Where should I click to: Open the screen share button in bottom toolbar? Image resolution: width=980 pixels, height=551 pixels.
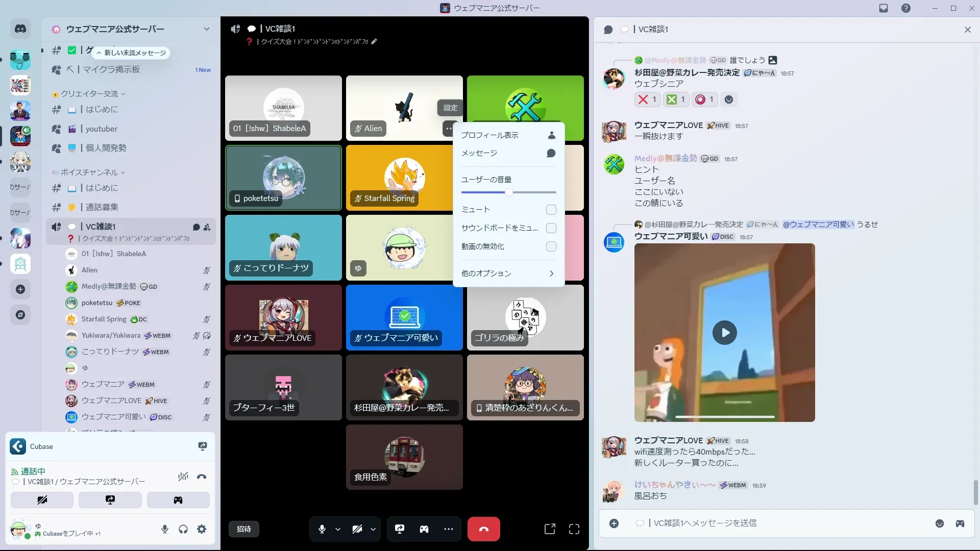(400, 529)
